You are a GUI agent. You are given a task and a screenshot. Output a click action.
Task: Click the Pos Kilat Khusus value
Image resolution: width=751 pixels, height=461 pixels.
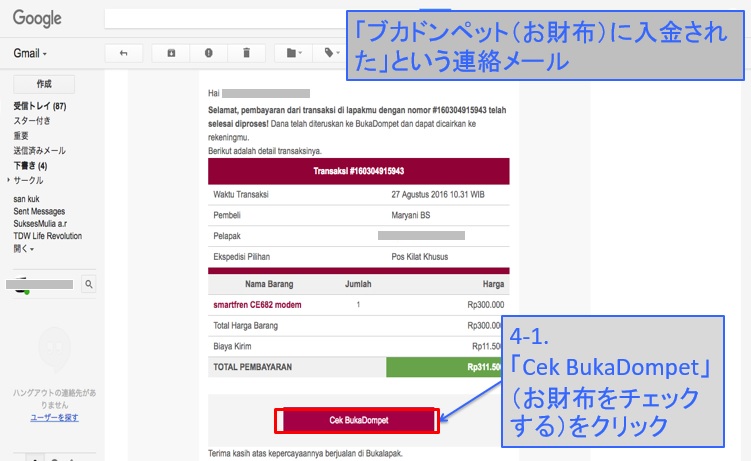(420, 257)
